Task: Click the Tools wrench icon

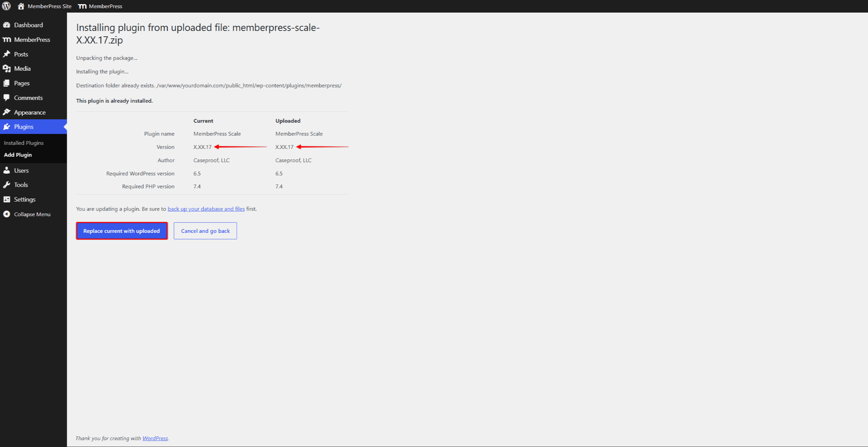Action: pyautogui.click(x=6, y=185)
